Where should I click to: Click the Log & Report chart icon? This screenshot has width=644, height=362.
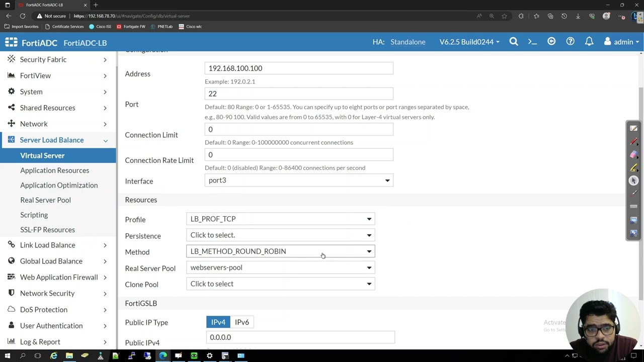(11, 341)
